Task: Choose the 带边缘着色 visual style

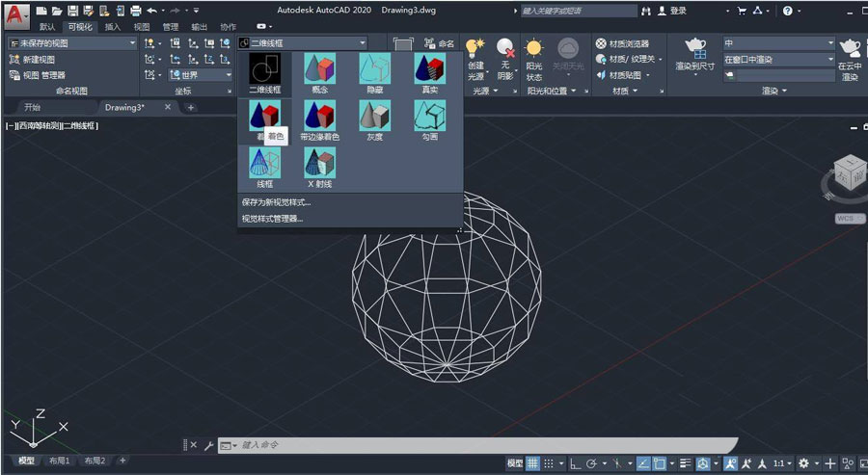Action: coord(320,120)
